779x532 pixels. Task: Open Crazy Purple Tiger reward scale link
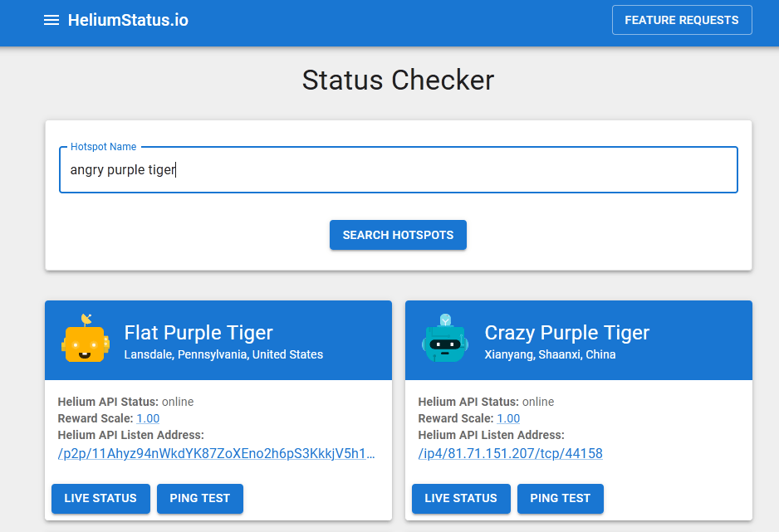508,418
